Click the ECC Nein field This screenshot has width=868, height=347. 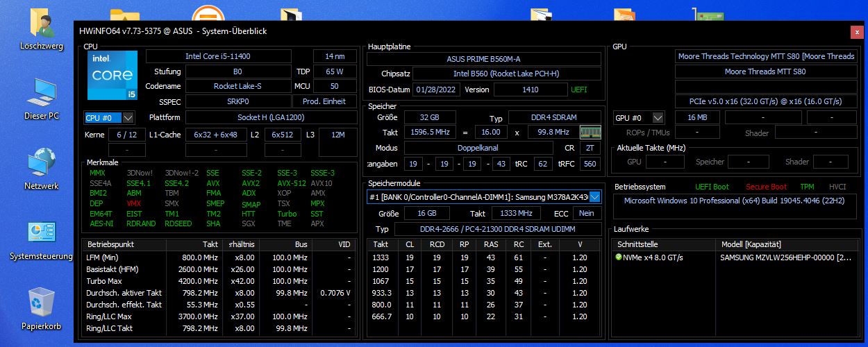coord(587,214)
